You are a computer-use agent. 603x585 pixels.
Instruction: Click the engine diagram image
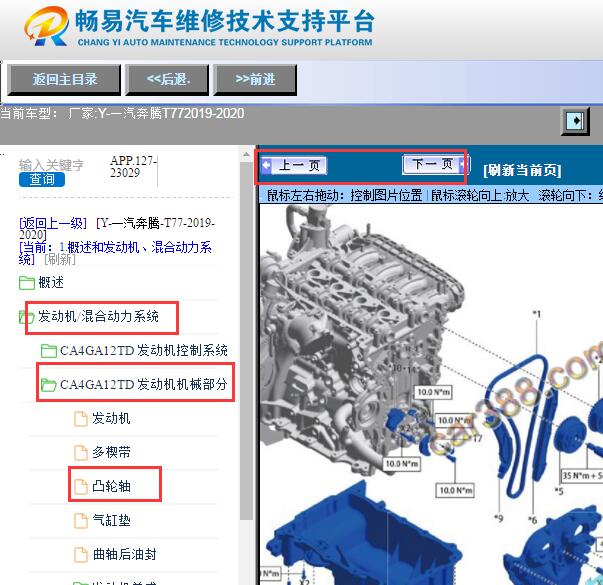(x=431, y=395)
